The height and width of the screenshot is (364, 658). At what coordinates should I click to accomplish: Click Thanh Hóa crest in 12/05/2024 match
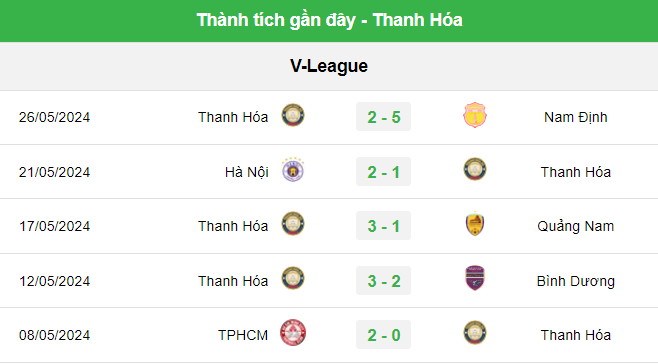coord(293,278)
